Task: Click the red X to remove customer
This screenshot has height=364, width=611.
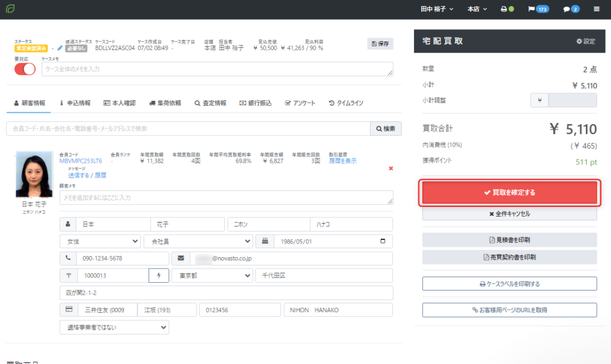Action: pos(391,168)
